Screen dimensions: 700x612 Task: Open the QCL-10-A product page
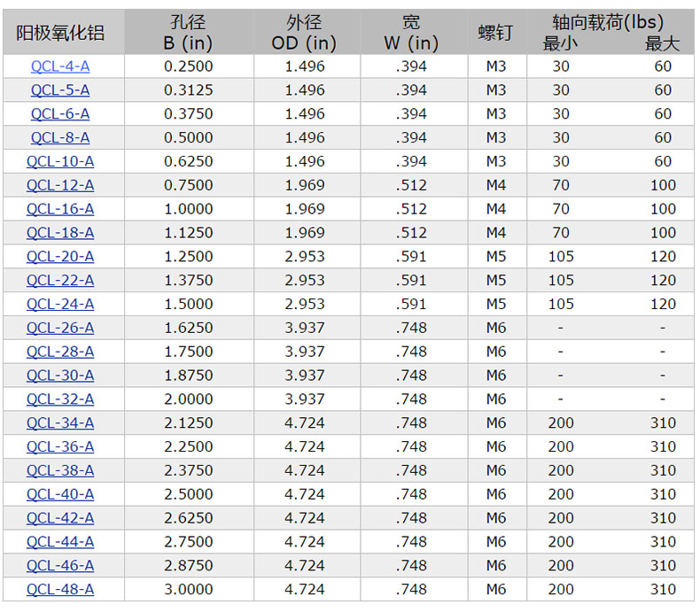pos(60,161)
